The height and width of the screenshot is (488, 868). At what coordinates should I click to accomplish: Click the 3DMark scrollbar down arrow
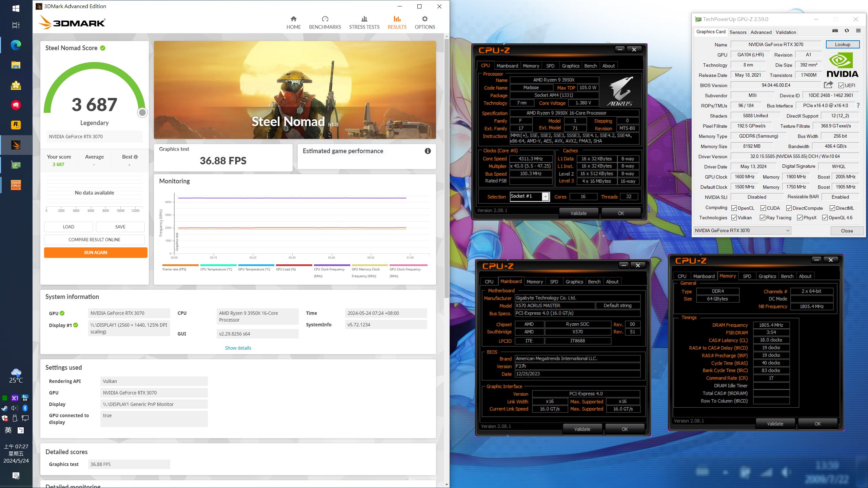click(447, 485)
